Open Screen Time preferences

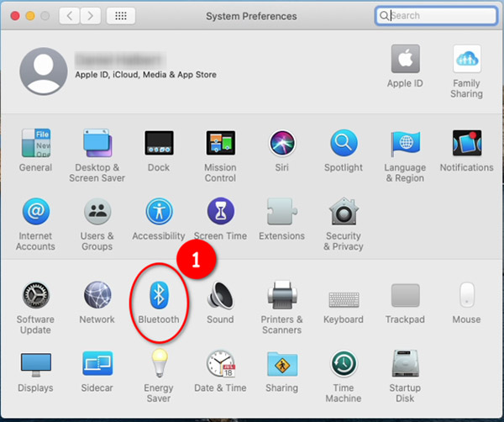click(x=220, y=213)
